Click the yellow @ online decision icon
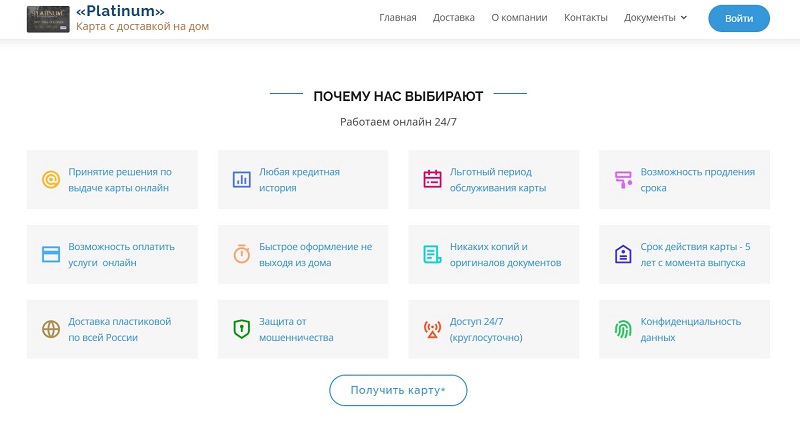 coord(51,180)
